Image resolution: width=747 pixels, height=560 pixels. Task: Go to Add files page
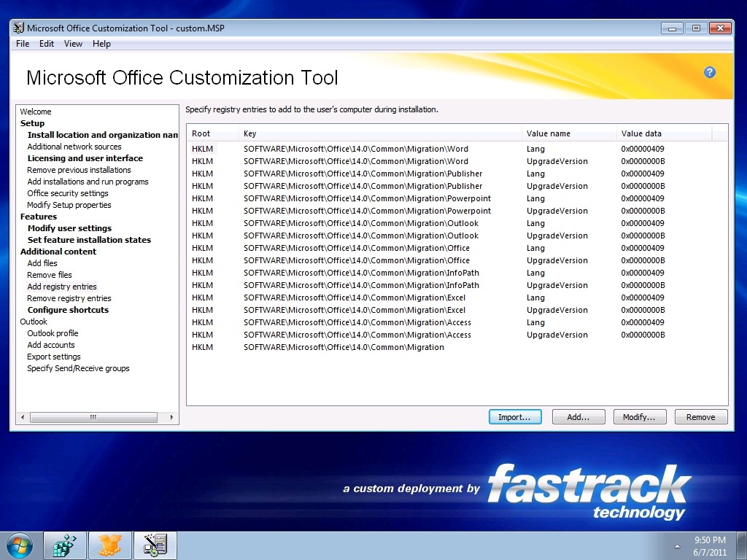click(42, 263)
